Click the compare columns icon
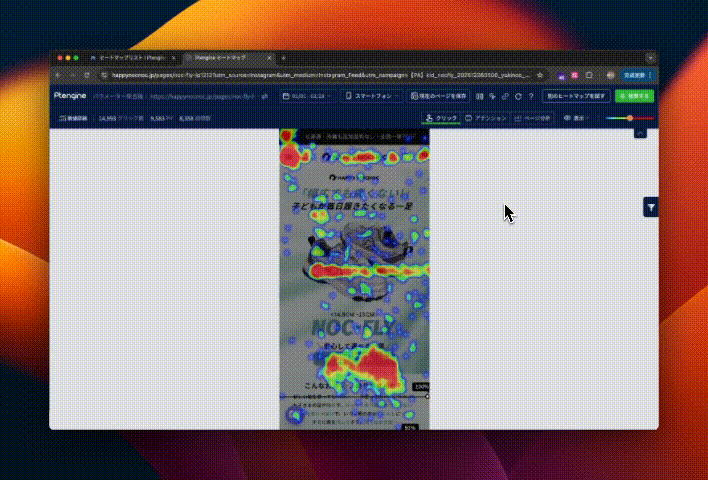The image size is (708, 480). [480, 96]
